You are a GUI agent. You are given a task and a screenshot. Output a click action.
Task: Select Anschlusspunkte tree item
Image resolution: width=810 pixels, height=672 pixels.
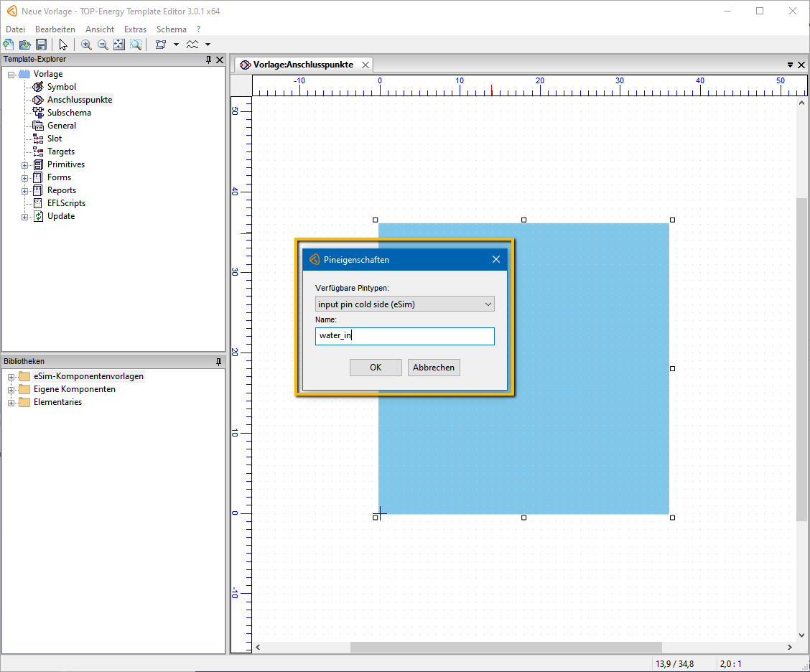[x=80, y=100]
